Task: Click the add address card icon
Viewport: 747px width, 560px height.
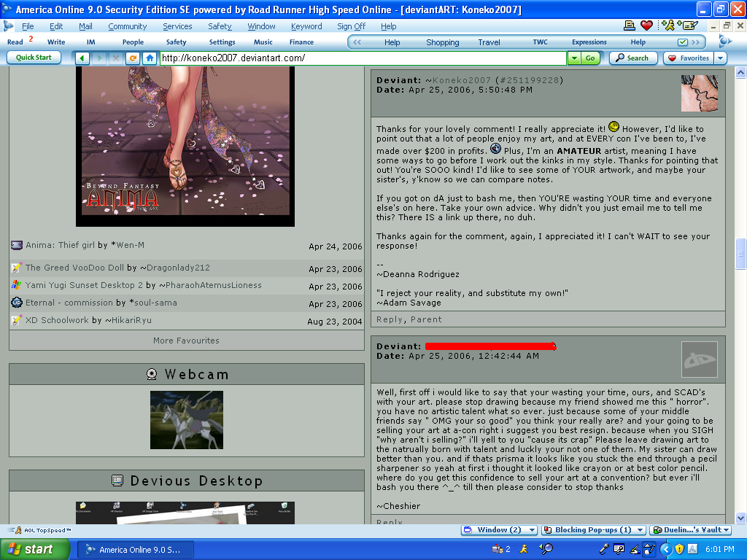Action: point(687,26)
